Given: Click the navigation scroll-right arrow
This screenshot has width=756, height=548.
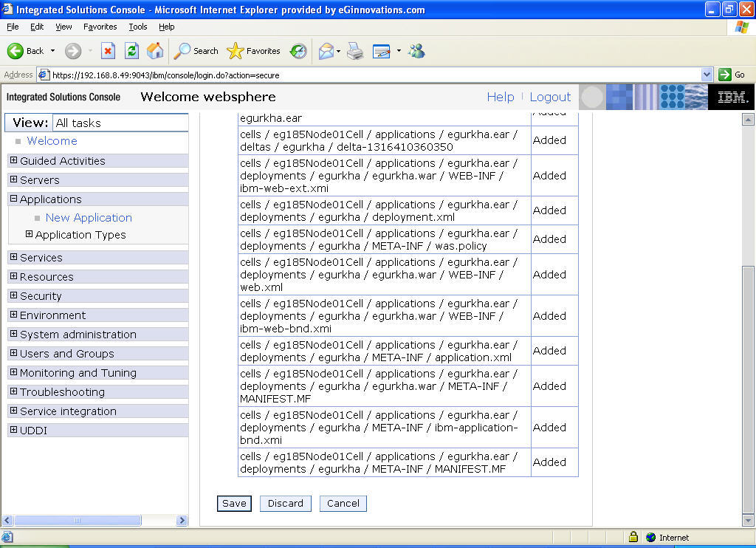Looking at the screenshot, I should pyautogui.click(x=182, y=521).
